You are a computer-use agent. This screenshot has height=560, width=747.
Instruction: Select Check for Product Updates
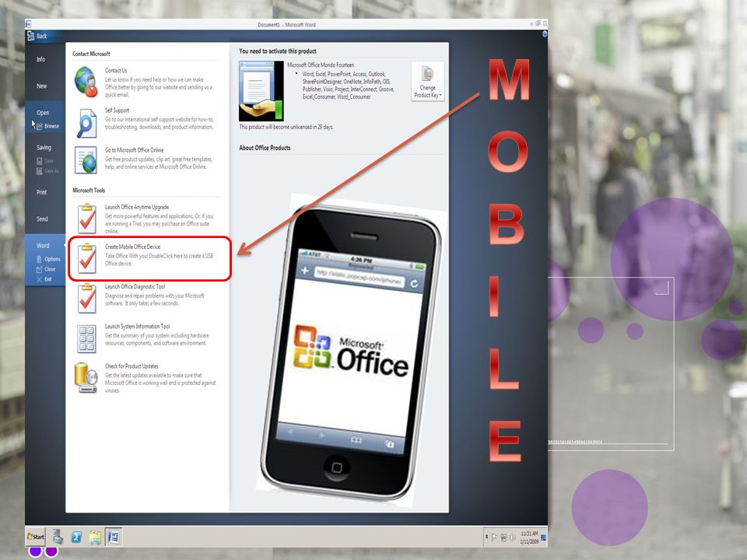(132, 366)
